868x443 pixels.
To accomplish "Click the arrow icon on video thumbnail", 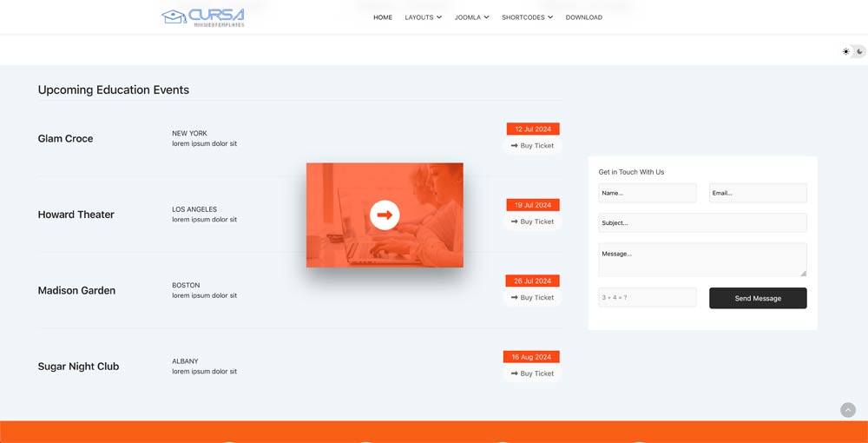I will click(385, 215).
